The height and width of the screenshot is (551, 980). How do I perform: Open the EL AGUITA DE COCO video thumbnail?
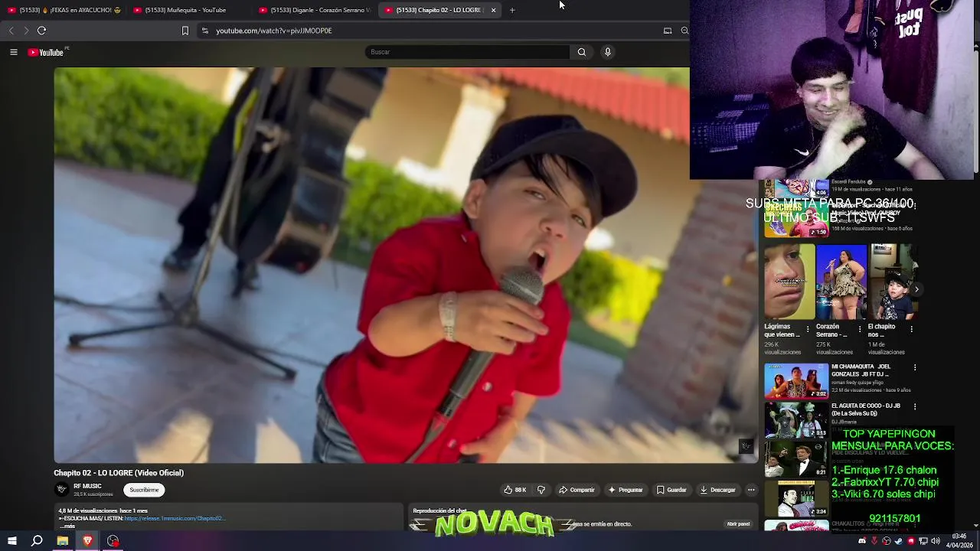click(796, 419)
